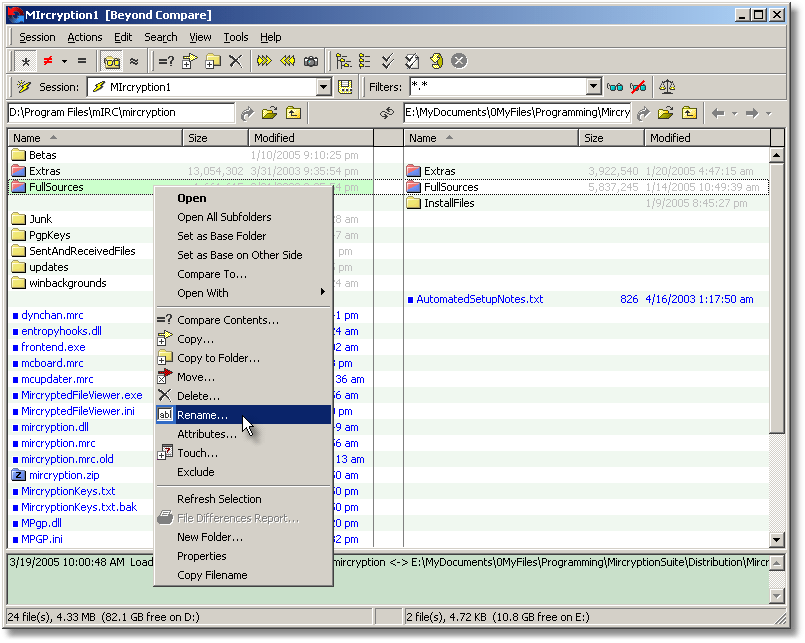Toggle the crossed-out glasses hide filtered button
Screen dimensions: 805x643
(x=638, y=87)
